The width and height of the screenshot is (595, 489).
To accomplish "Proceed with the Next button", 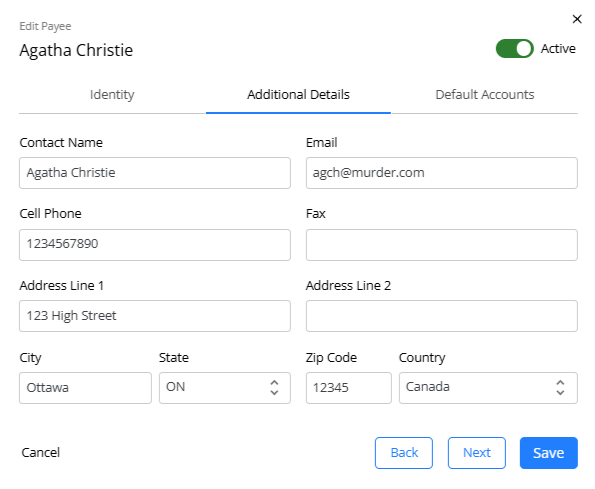I will [x=477, y=453].
